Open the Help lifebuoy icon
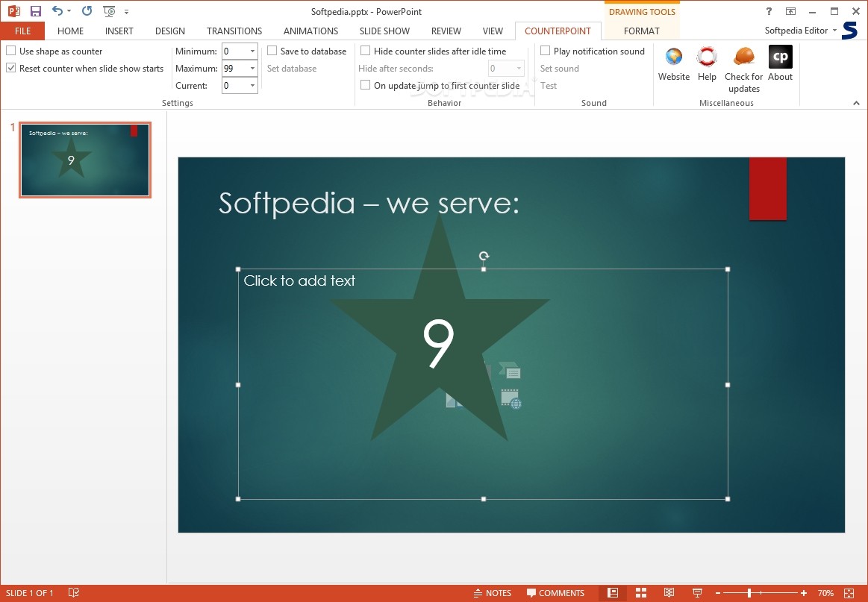Screen dimensions: 868x602 [x=707, y=57]
